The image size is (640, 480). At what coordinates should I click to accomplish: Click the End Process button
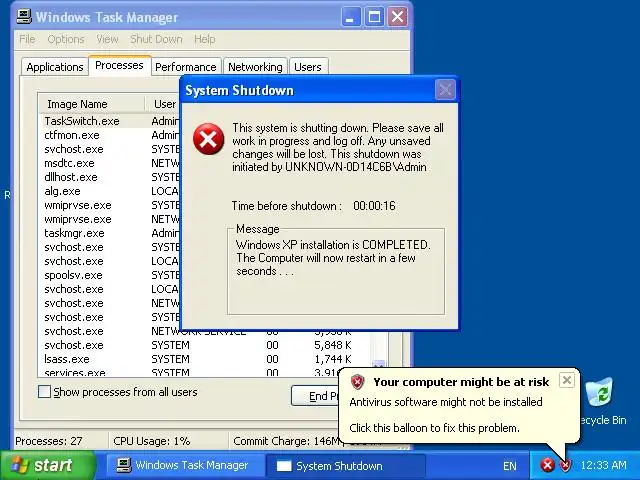(x=316, y=396)
